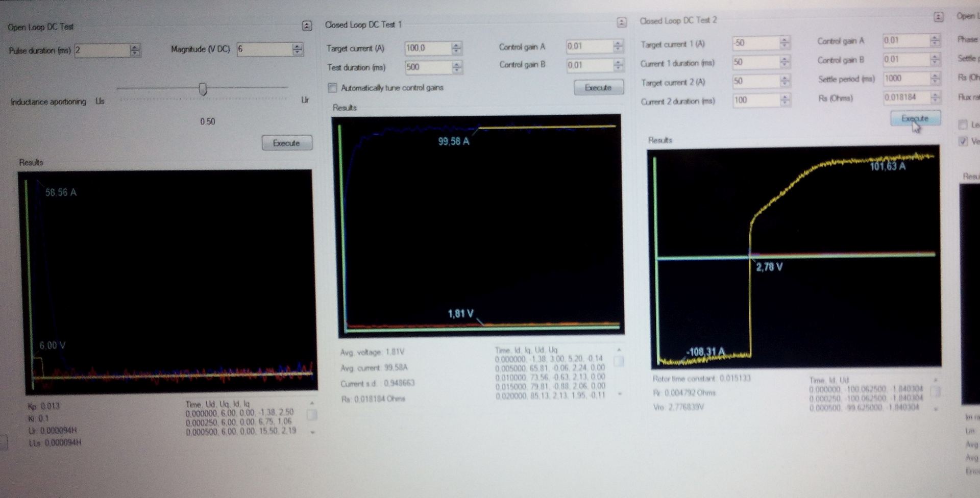Click the Rs (Ohms) spinner in Test 2
The height and width of the screenshot is (498, 980).
tap(935, 97)
